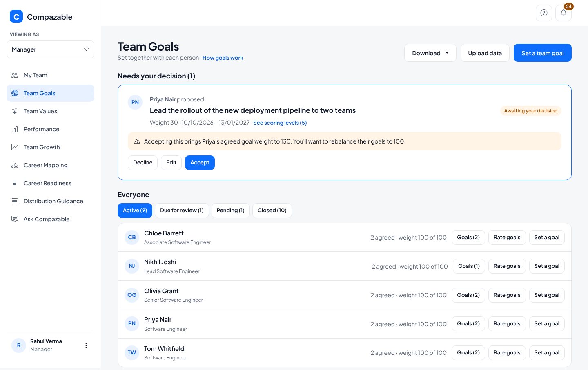Click the warning triangle icon in the alert
This screenshot has height=370, width=588.
click(137, 141)
